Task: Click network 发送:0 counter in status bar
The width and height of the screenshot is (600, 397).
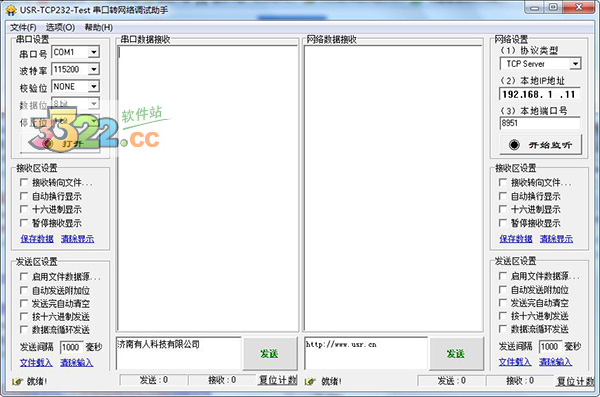Action: [451, 381]
